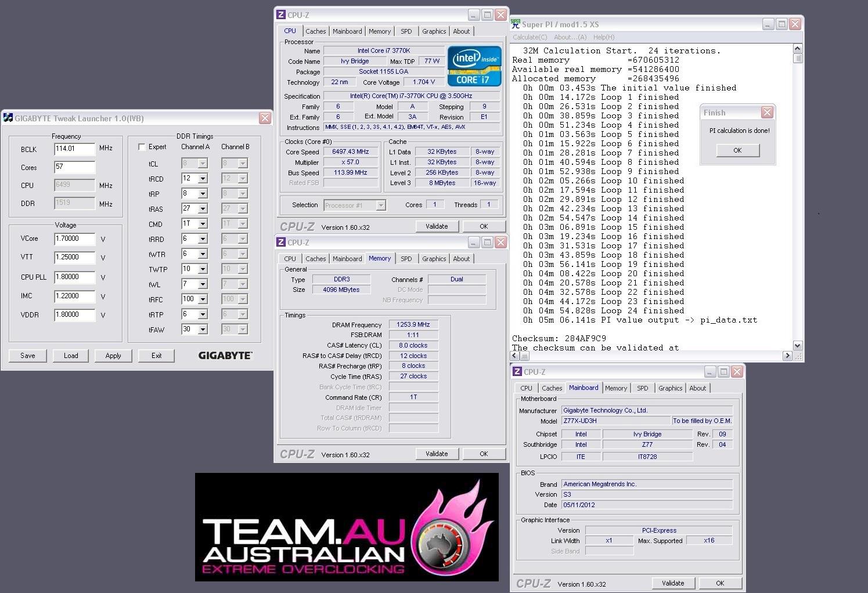Click the TEAM.AU Australian Extreme Overclocking banner
The image size is (868, 593).
347,527
